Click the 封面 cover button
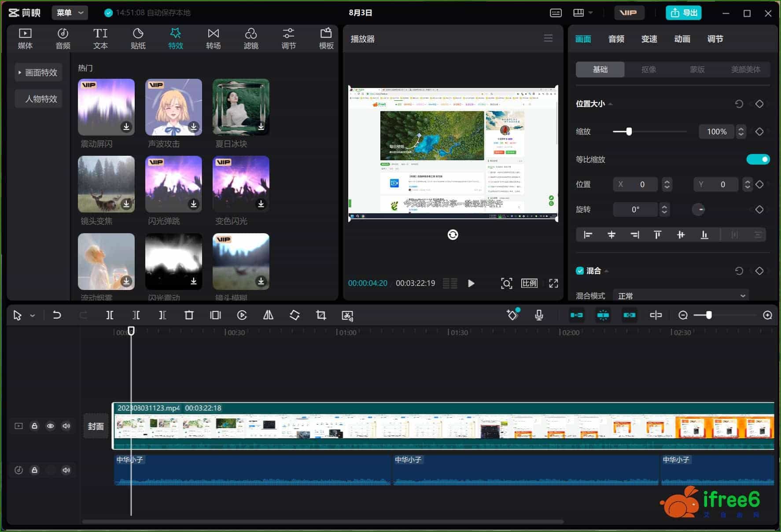The height and width of the screenshot is (532, 781). click(96, 426)
